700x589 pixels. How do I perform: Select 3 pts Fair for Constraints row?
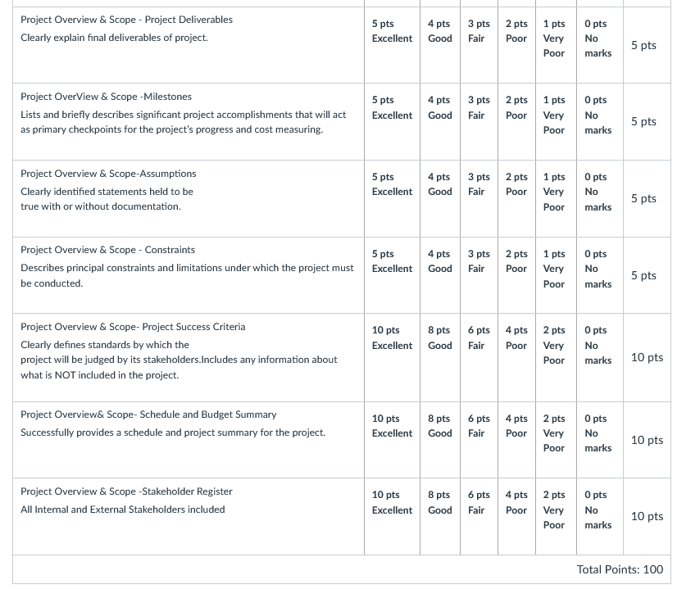(479, 275)
